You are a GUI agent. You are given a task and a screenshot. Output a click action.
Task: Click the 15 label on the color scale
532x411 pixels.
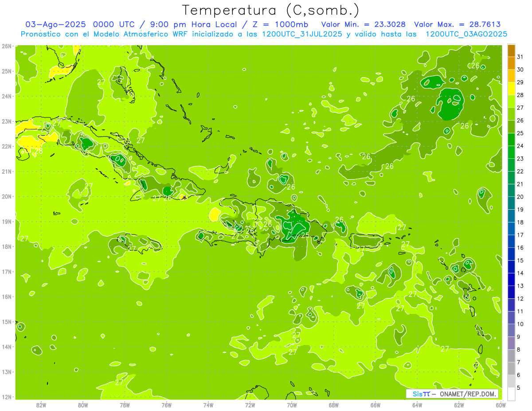tap(520, 260)
